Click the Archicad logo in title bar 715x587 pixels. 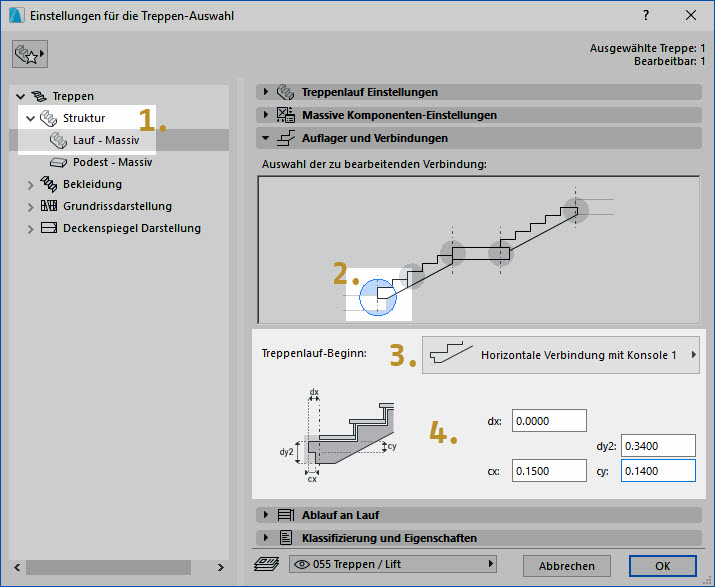tap(16, 16)
